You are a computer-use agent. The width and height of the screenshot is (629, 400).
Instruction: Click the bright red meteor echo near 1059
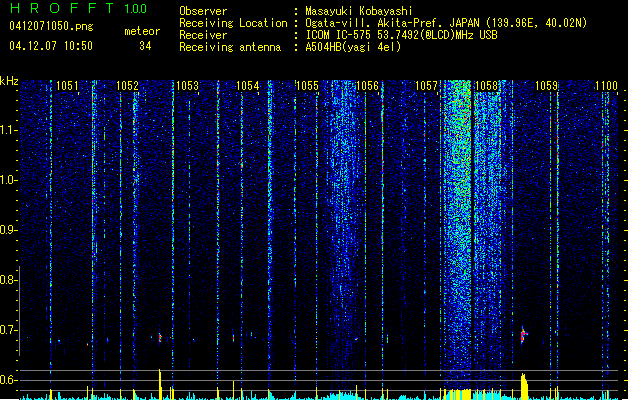[x=523, y=335]
